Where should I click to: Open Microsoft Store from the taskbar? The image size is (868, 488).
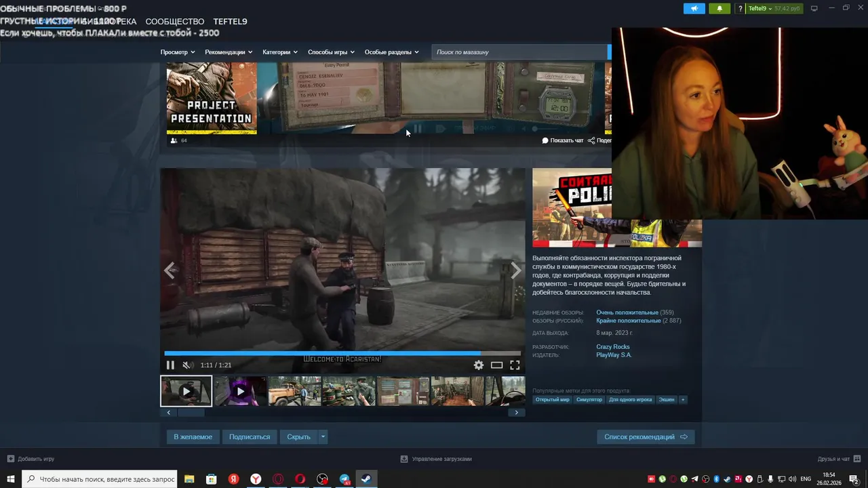click(212, 479)
